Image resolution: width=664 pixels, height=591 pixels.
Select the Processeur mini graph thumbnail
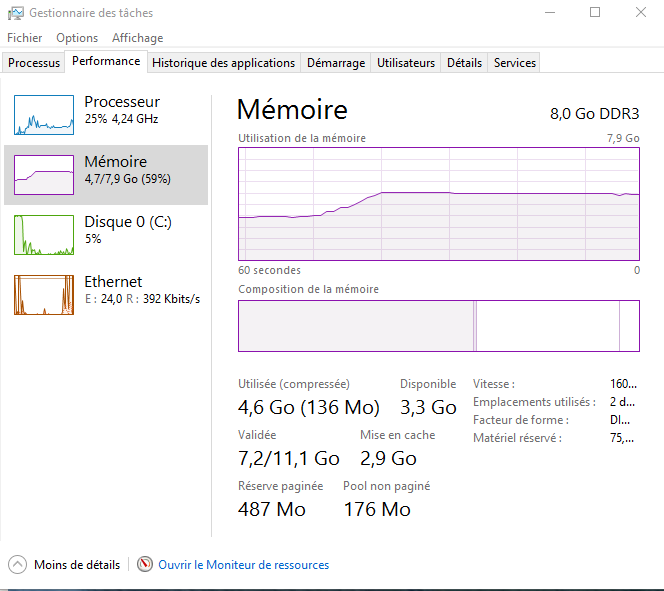pos(44,115)
